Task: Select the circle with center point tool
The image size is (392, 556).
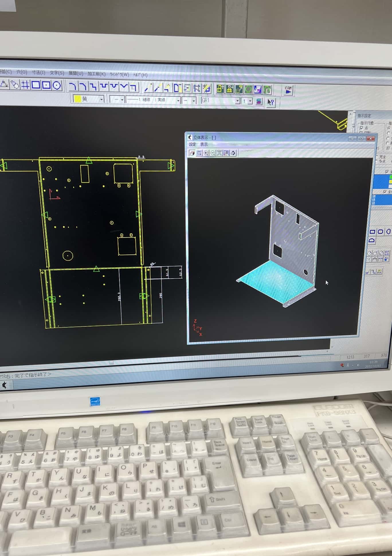Action: [57, 85]
